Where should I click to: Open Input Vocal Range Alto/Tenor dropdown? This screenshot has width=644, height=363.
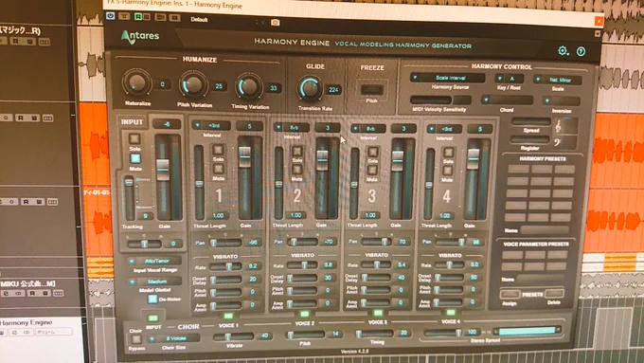click(154, 261)
